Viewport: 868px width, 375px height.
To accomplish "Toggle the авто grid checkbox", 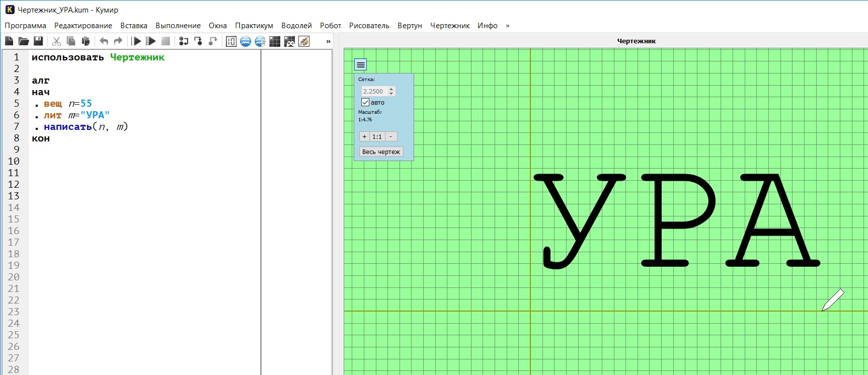I will (x=365, y=102).
